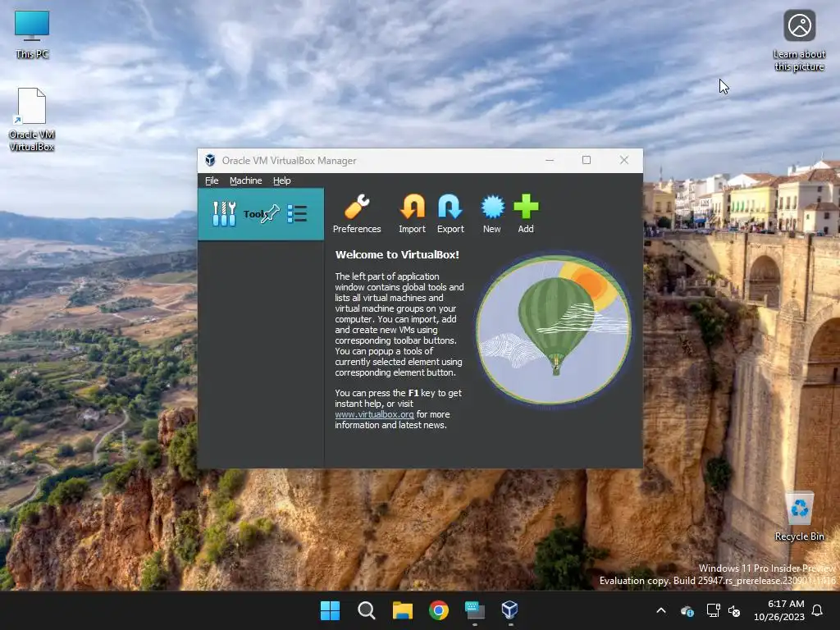Open the File menu

pyautogui.click(x=212, y=180)
